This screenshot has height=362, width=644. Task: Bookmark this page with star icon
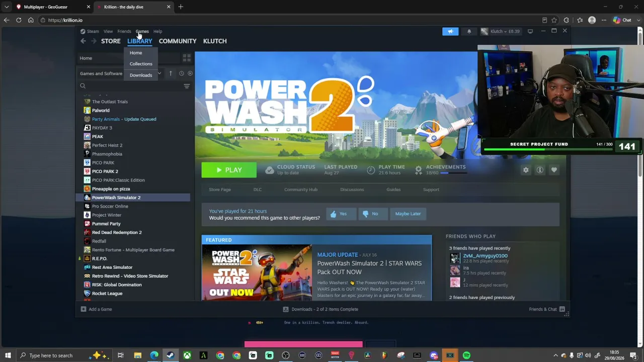point(554,20)
